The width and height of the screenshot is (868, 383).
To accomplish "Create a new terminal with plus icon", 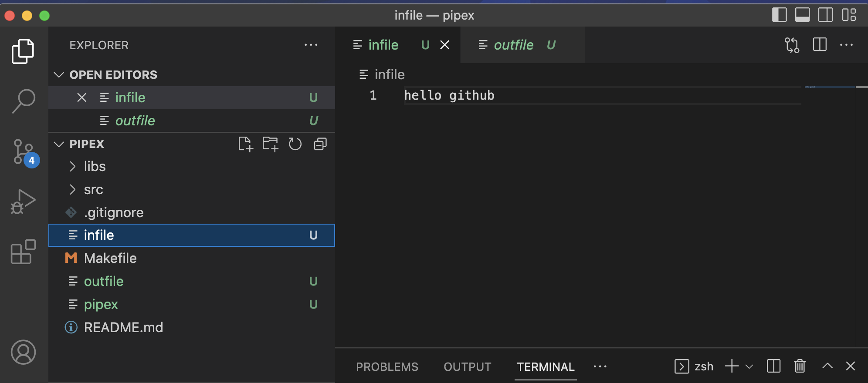I will [732, 366].
